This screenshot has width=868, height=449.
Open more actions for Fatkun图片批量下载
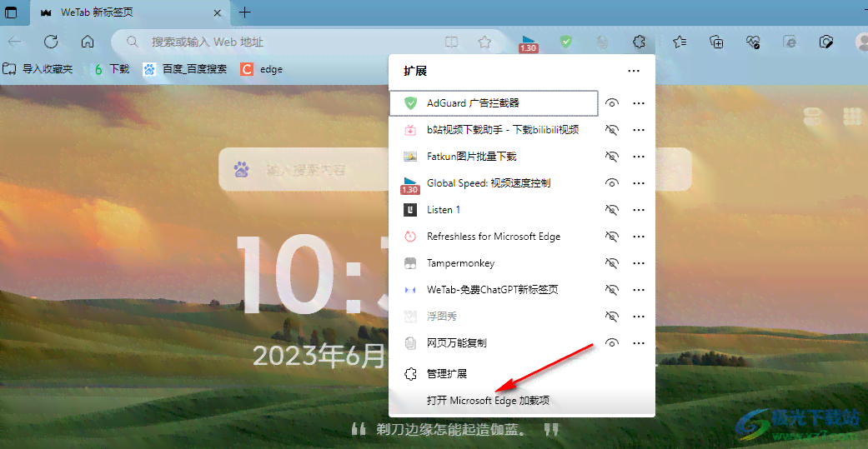pos(639,157)
